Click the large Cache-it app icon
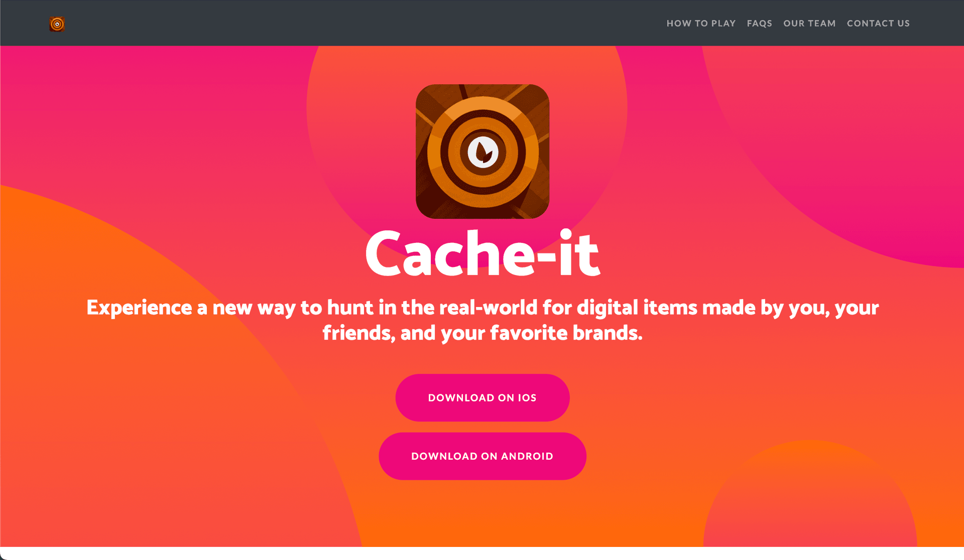This screenshot has height=560, width=964. 483,152
